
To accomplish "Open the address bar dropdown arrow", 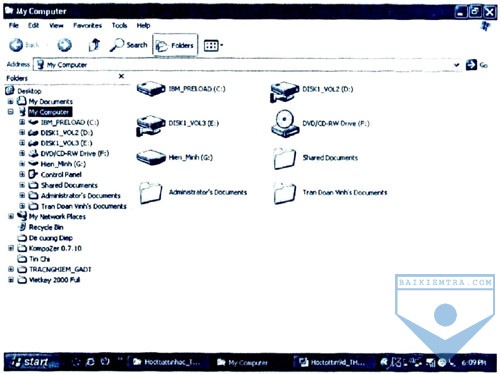I will pos(457,65).
